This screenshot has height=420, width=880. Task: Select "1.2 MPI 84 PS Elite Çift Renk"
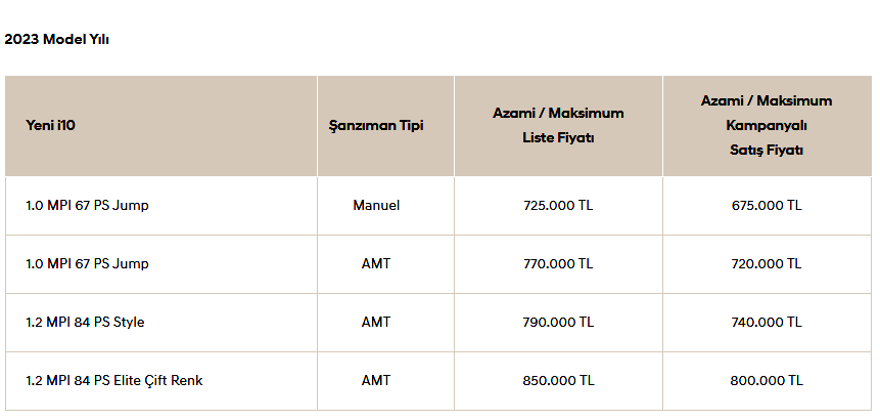pos(114,381)
